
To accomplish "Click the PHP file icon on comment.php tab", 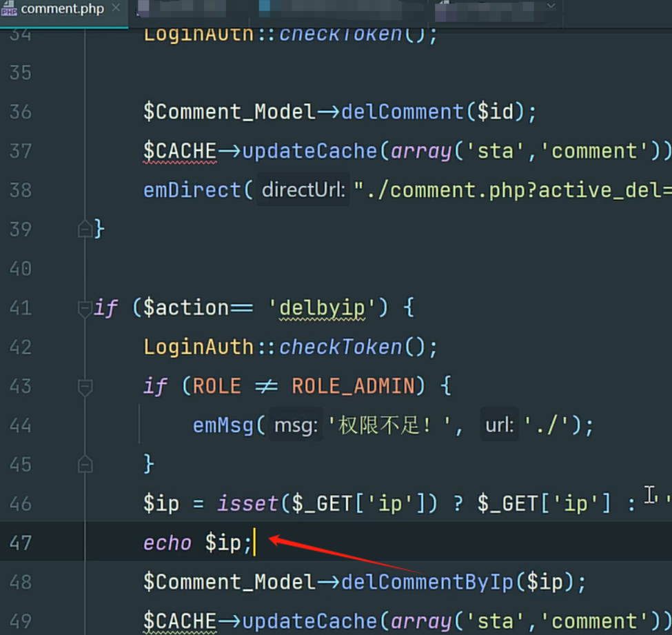I will pos(10,9).
